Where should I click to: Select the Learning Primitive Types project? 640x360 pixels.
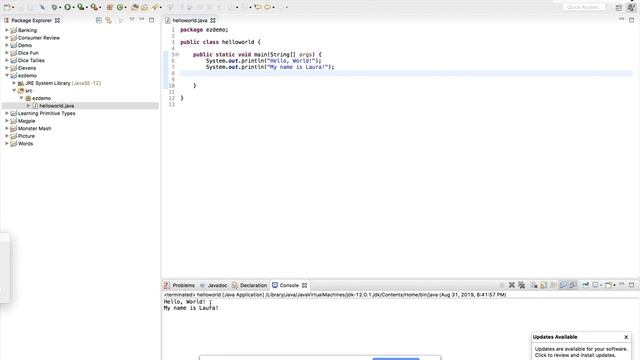click(x=46, y=113)
